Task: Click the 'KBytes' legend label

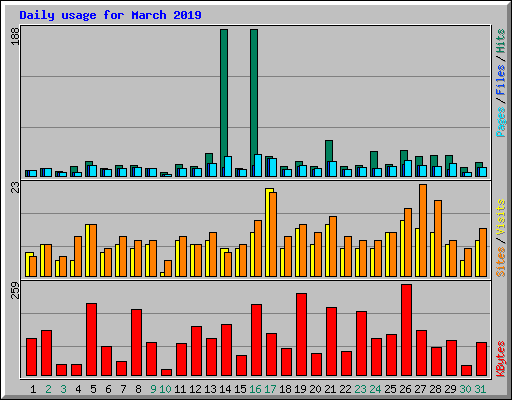Action: (500, 359)
